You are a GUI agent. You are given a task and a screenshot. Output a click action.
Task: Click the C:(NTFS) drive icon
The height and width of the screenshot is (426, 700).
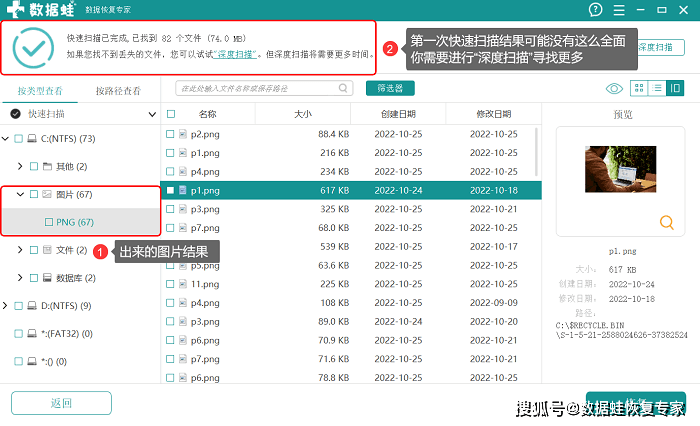(32, 138)
